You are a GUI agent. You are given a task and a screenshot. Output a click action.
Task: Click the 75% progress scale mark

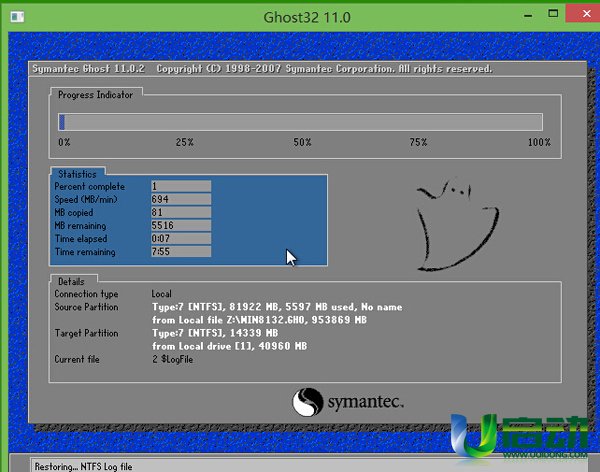(x=418, y=142)
